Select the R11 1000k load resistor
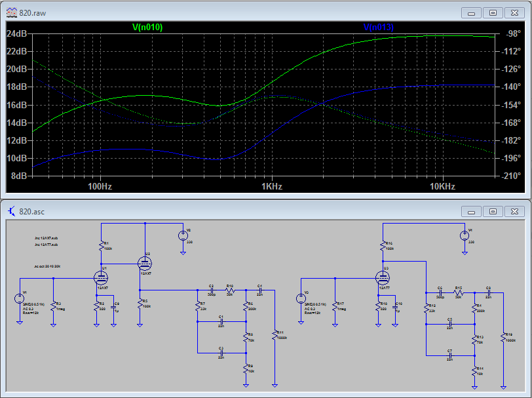The width and height of the screenshot is (532, 398). click(x=275, y=334)
